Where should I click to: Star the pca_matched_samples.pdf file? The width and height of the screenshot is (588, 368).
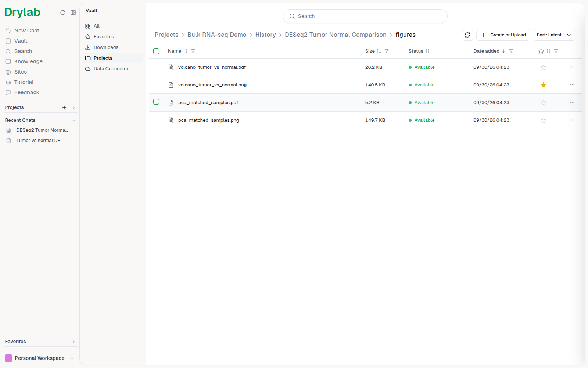[544, 103]
